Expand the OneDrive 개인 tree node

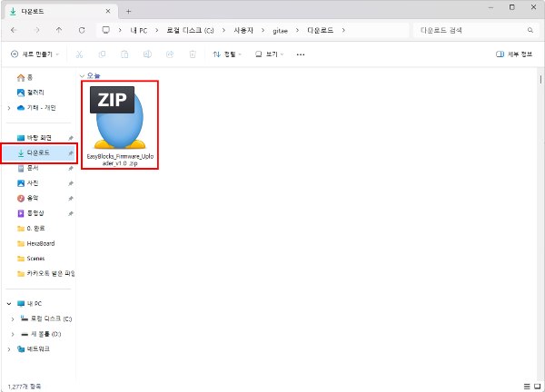coord(9,108)
